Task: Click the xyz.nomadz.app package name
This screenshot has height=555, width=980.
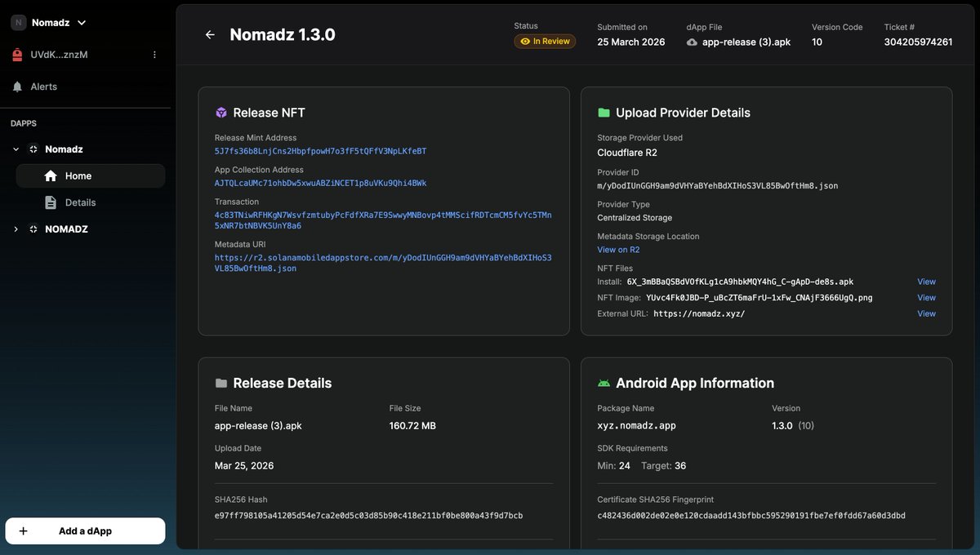Action: tap(636, 425)
